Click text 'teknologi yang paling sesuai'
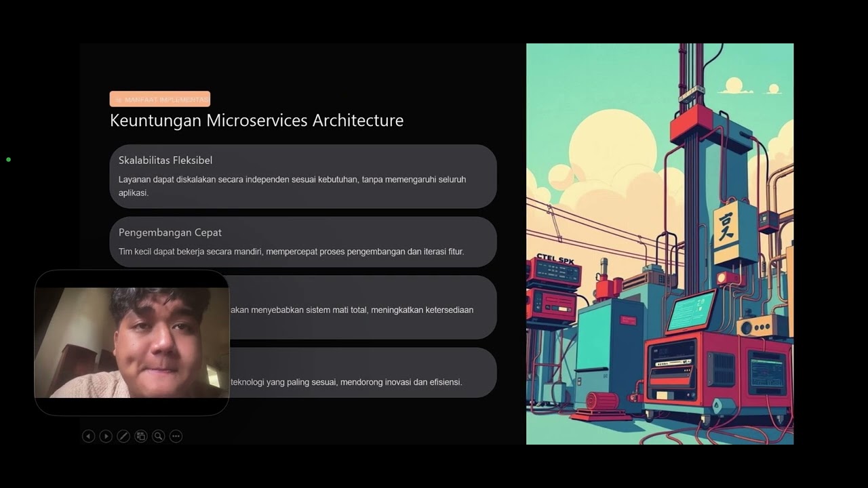This screenshot has height=488, width=868. tap(284, 382)
